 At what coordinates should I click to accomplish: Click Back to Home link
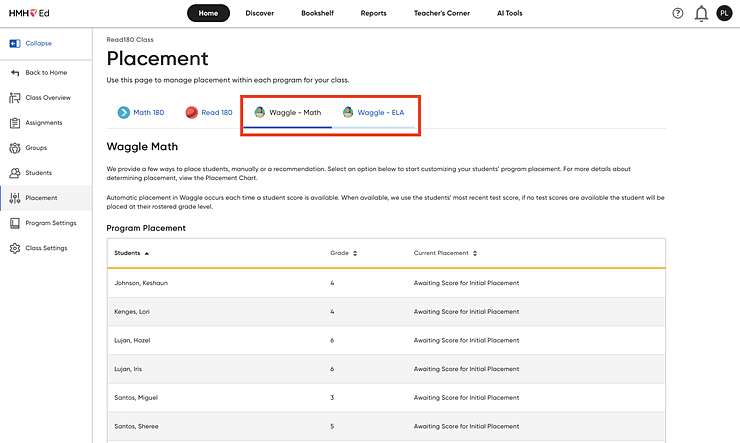coord(46,73)
